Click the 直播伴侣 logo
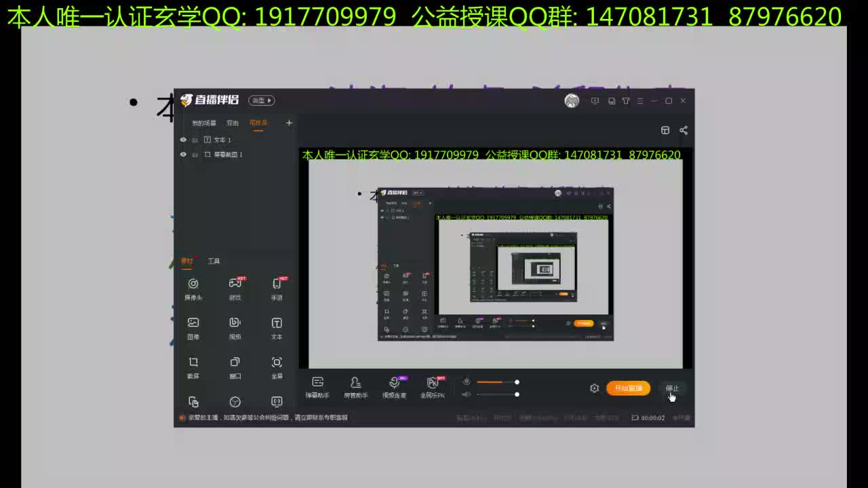This screenshot has width=868, height=488. (210, 100)
